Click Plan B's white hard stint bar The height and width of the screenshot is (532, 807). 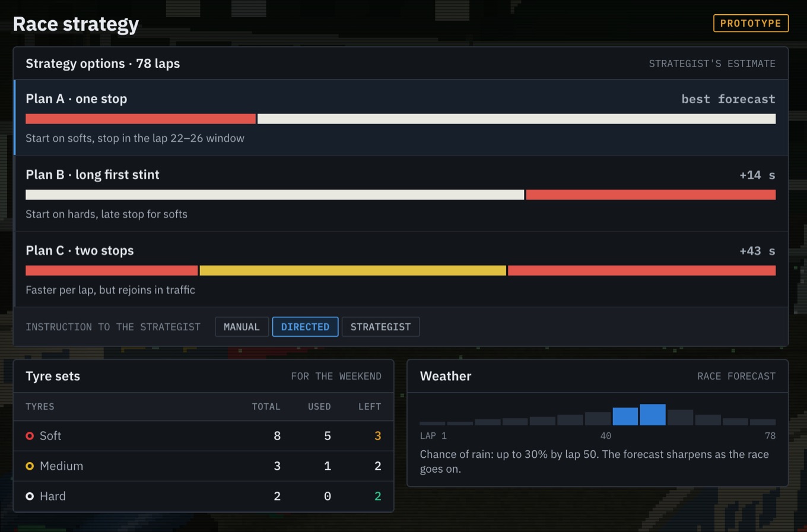(x=275, y=195)
